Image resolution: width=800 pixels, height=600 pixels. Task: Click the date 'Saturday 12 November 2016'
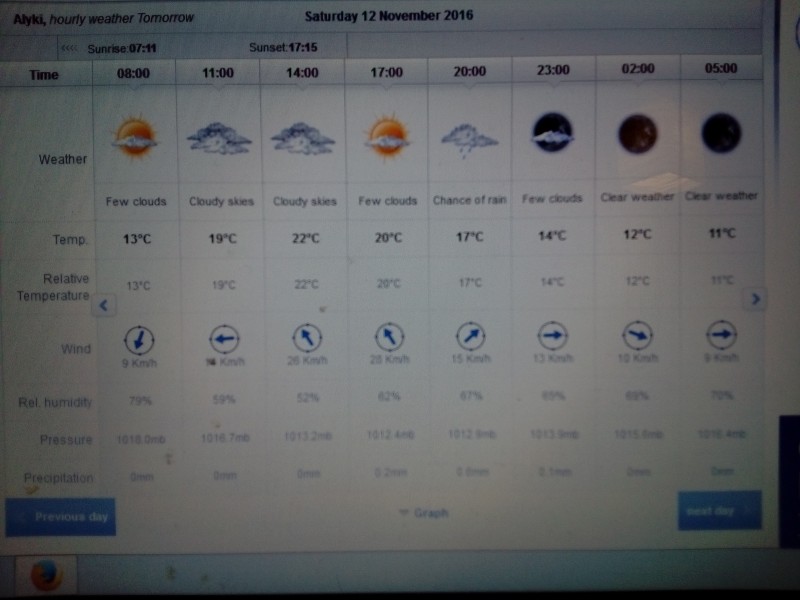(389, 16)
